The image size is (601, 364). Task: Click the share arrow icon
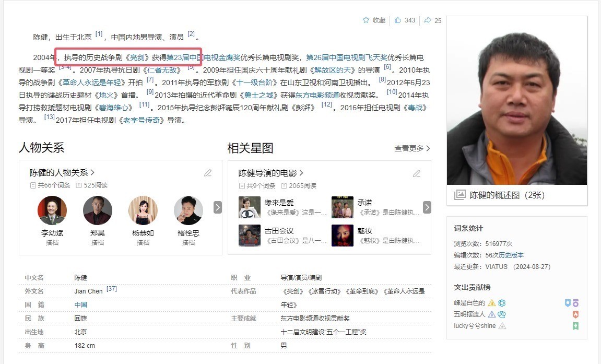point(428,20)
